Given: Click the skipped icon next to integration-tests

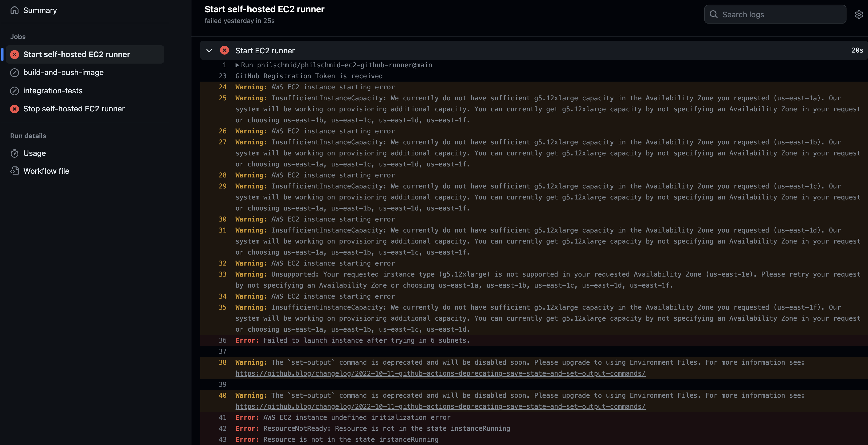Looking at the screenshot, I should [14, 91].
